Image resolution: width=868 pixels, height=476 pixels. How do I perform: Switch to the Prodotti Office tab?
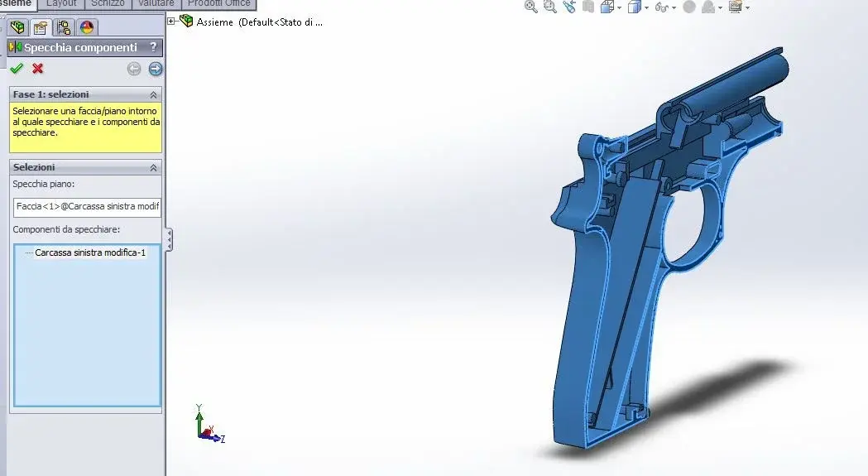tap(218, 3)
